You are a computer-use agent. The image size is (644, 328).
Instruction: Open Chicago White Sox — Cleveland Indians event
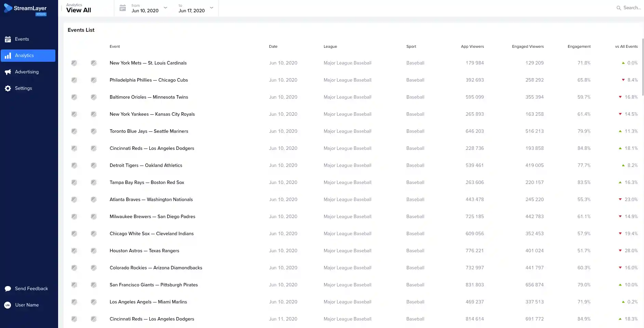tap(152, 234)
